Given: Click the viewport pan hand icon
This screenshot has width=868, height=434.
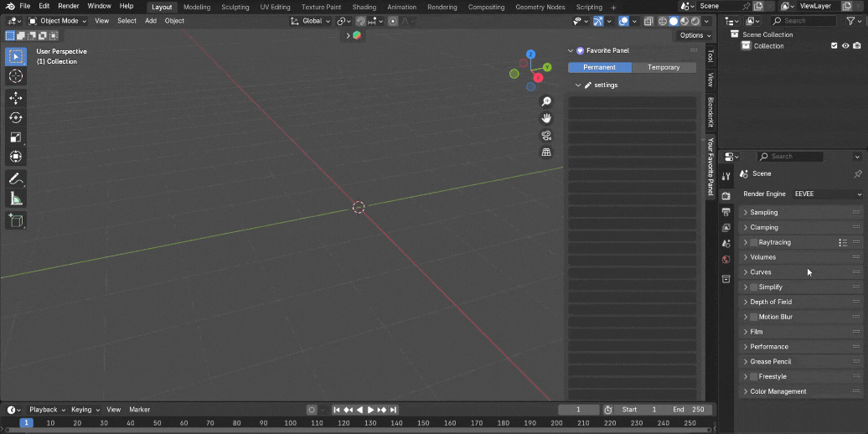Looking at the screenshot, I should [546, 118].
